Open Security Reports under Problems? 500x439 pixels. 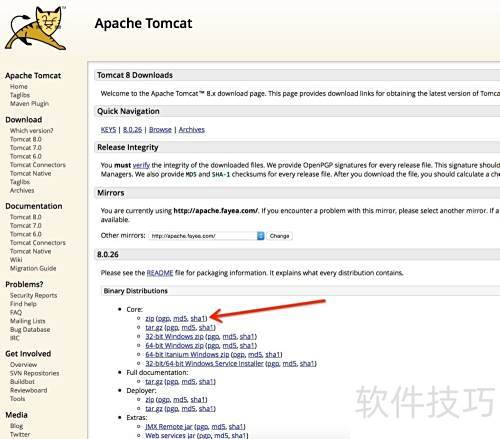(x=33, y=296)
